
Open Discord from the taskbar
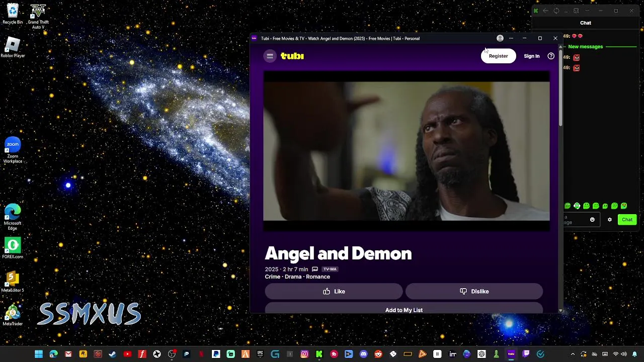coord(364,354)
